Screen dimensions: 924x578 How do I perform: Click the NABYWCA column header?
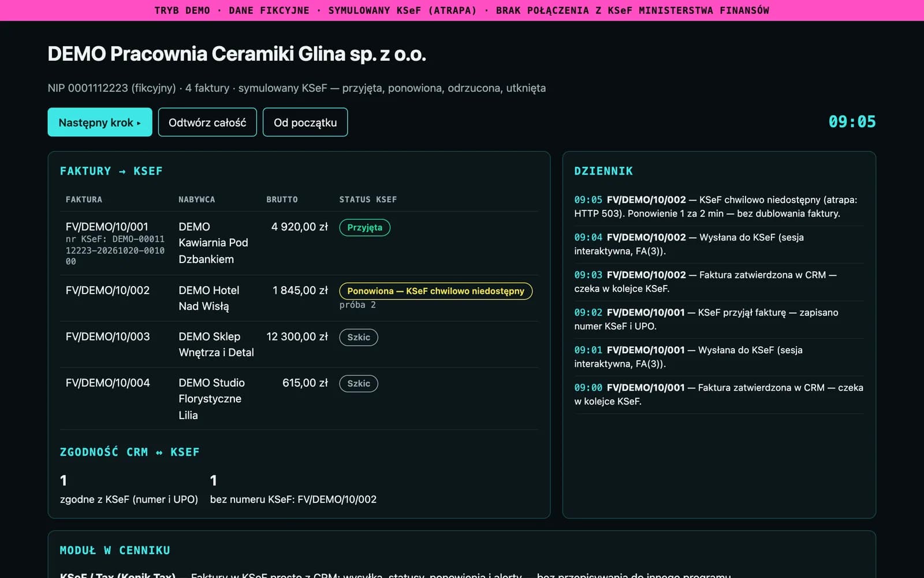pyautogui.click(x=196, y=199)
